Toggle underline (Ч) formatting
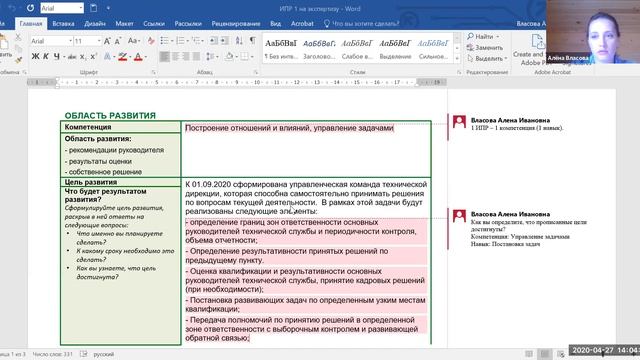The width and height of the screenshot is (640, 360). tap(56, 56)
